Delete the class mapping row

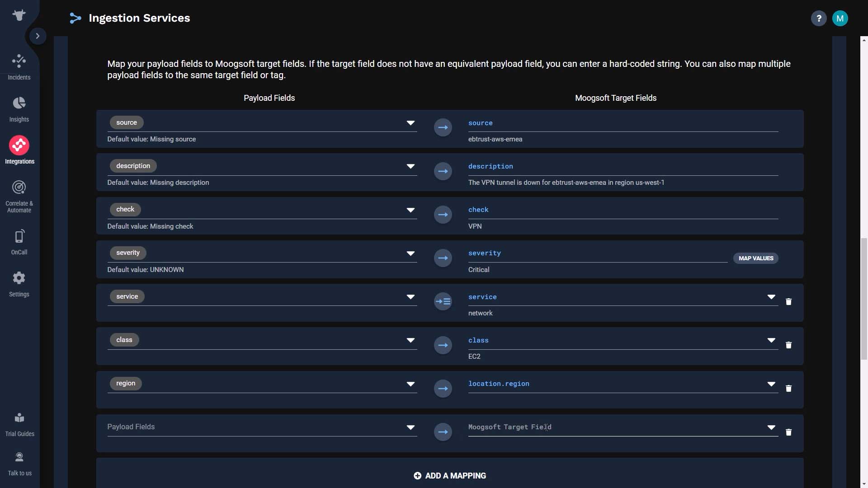tap(788, 345)
